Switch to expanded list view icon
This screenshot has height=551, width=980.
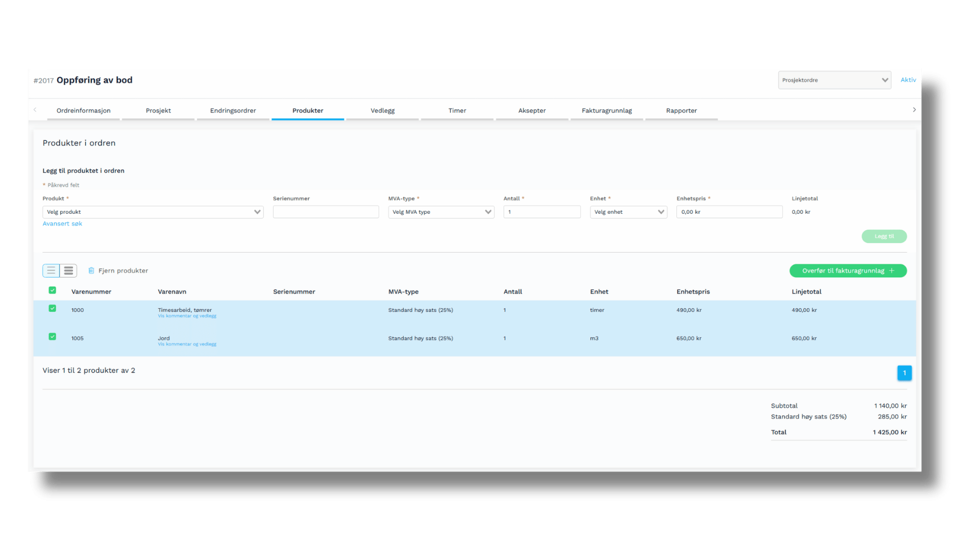click(x=68, y=270)
